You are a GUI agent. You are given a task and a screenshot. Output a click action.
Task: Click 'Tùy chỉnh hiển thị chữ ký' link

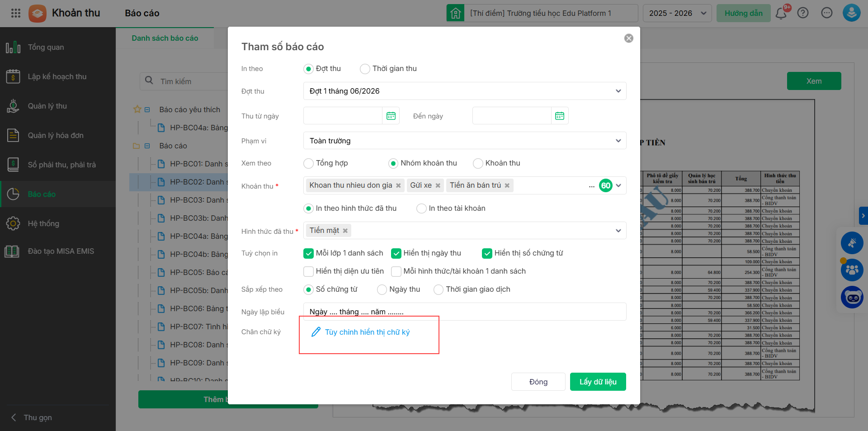click(367, 332)
